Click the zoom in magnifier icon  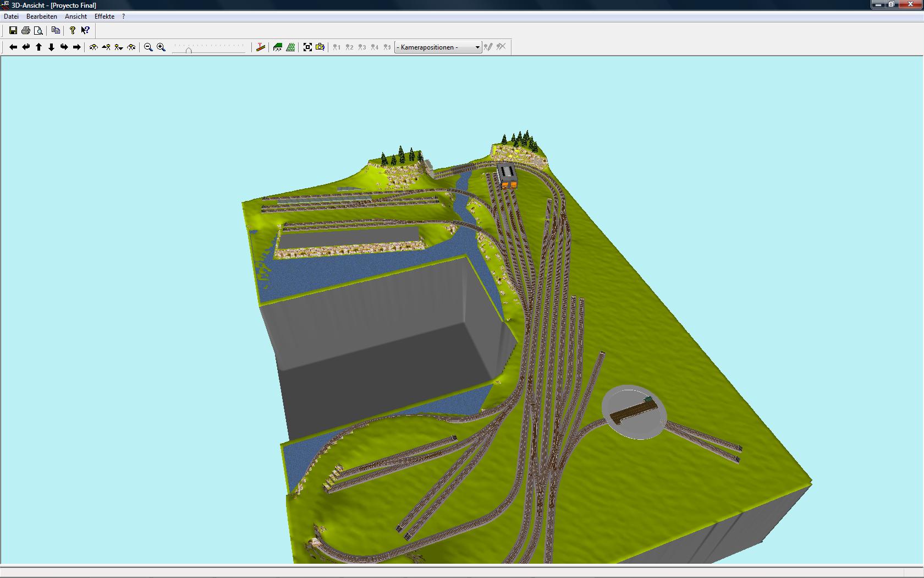[161, 47]
